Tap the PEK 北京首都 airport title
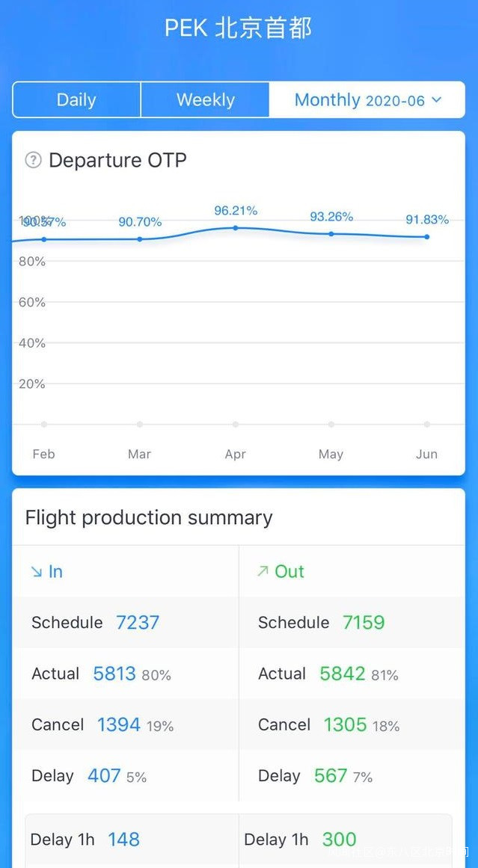The height and width of the screenshot is (868, 478). pos(239,28)
